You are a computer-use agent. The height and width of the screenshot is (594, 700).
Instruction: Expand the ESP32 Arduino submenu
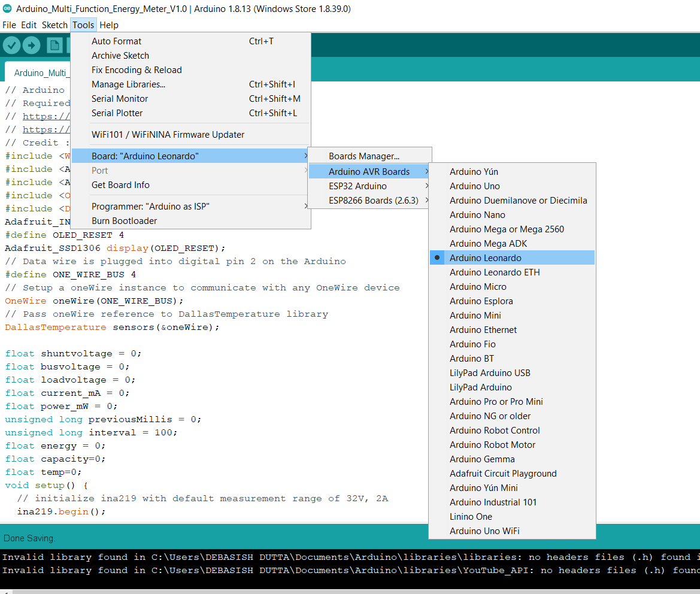(x=357, y=186)
